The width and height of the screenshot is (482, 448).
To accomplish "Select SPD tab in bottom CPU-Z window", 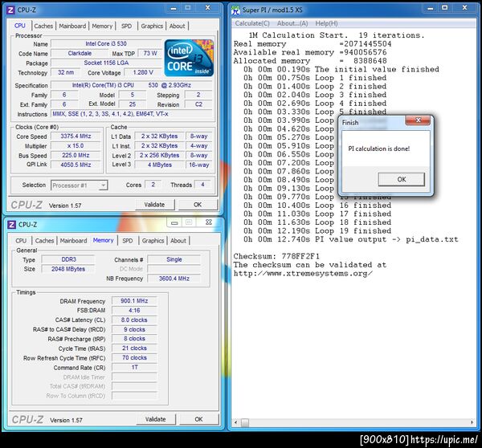I will (128, 241).
